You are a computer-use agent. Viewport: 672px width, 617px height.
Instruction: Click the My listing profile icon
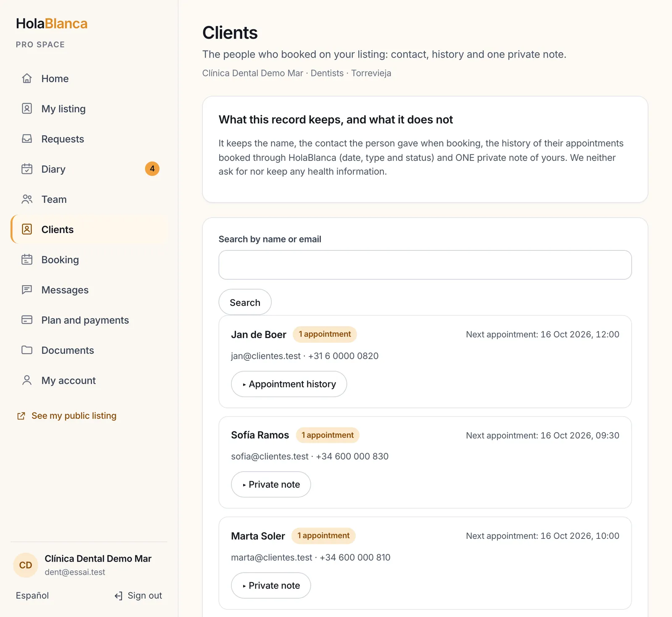[x=27, y=109]
